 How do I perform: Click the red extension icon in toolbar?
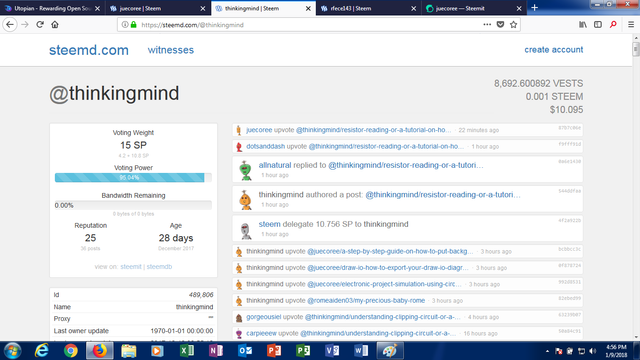(613, 24)
